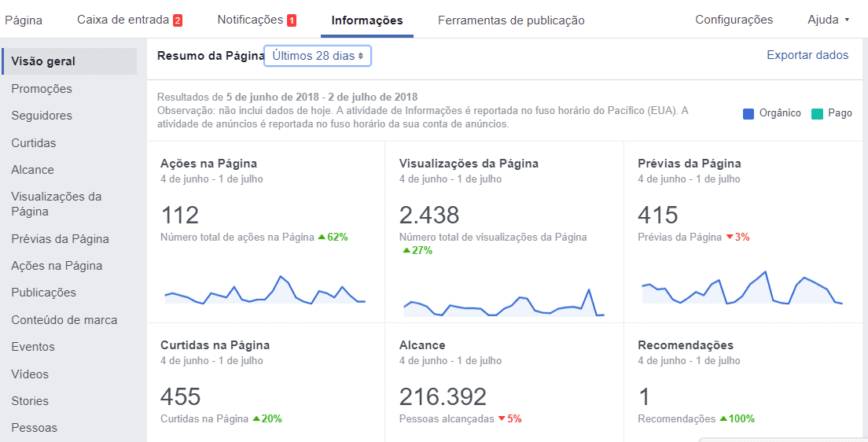Screen dimensions: 868x442
Task: Click the Prévias da Página line chart
Action: click(742, 288)
